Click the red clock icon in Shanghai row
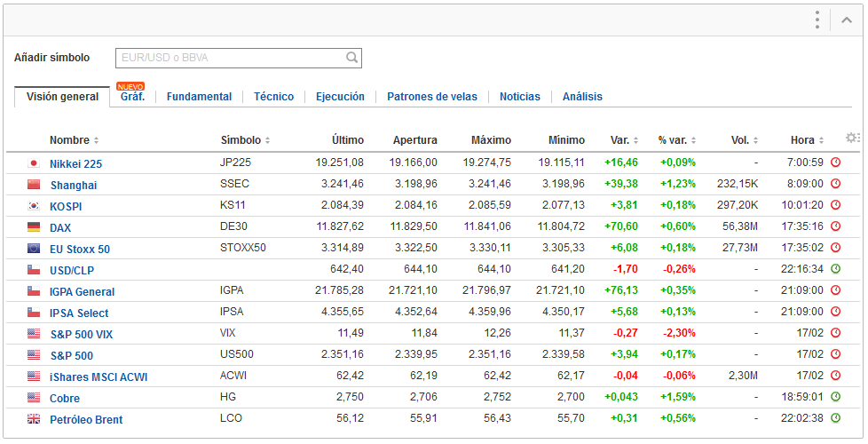Screen dimensions: 868x444 pyautogui.click(x=836, y=183)
